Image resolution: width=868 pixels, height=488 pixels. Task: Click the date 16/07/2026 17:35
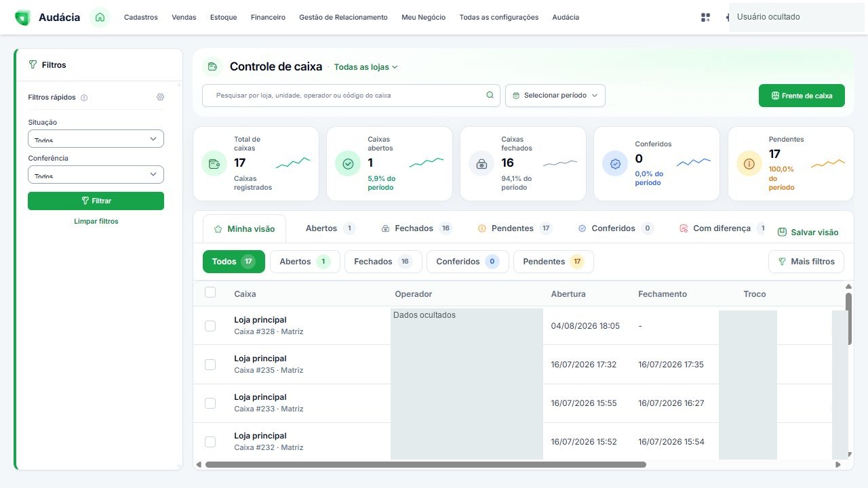pyautogui.click(x=671, y=365)
